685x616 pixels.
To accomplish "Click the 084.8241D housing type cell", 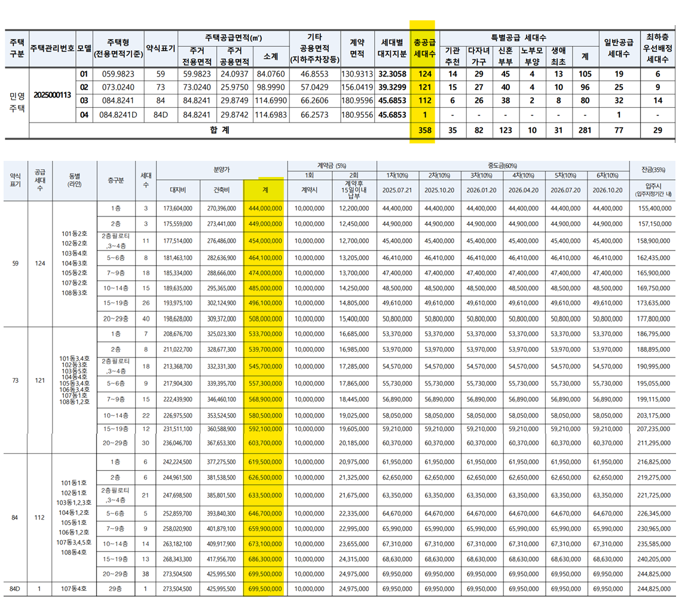I will 118,115.
